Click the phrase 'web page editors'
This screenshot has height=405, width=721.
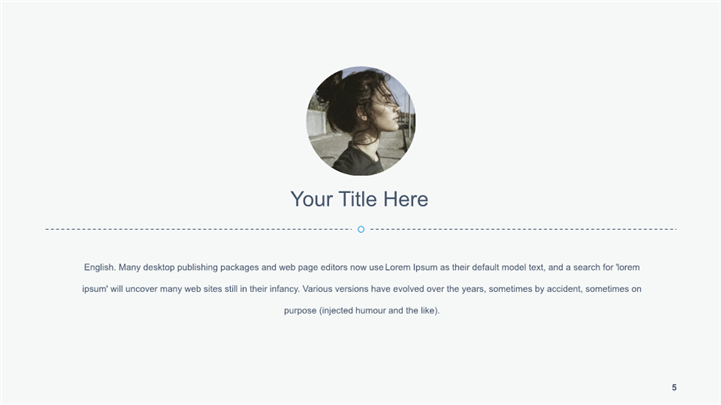[x=304, y=268]
